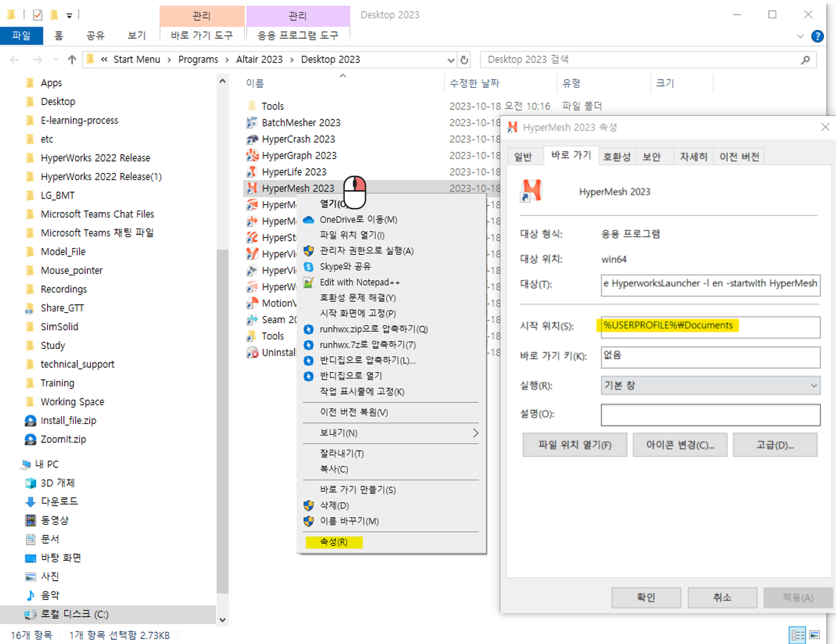This screenshot has width=837, height=644.
Task: Click the Notepad++ icon in the context menu
Action: pyautogui.click(x=308, y=282)
